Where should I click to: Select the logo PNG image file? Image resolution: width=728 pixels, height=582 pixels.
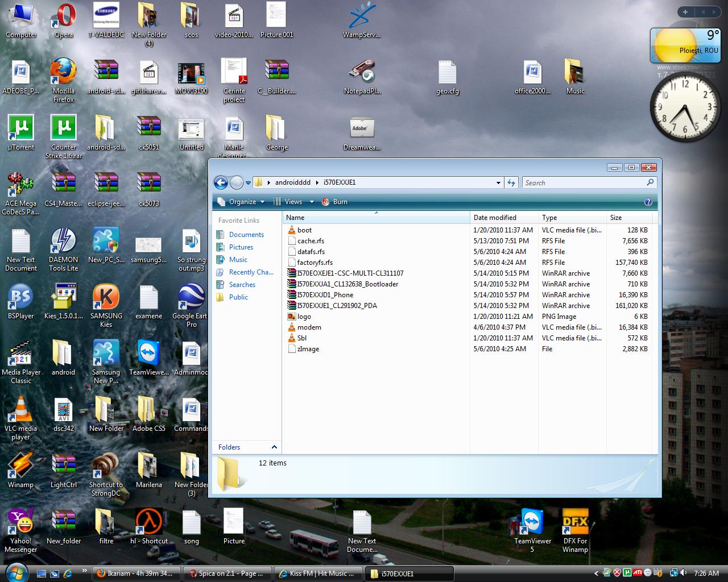tap(304, 317)
